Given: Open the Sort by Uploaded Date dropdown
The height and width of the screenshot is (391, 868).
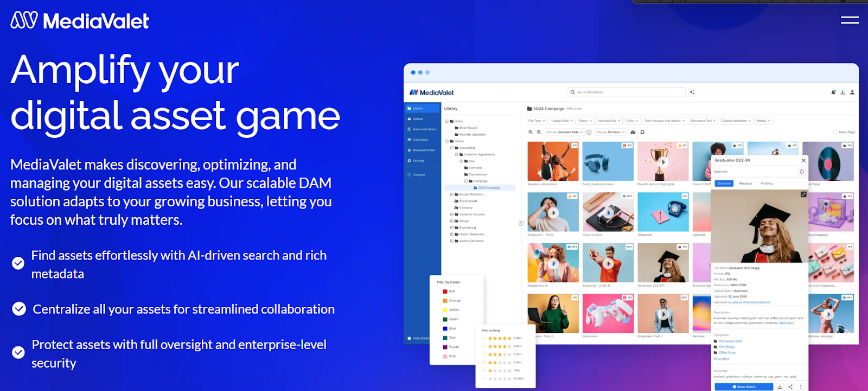Looking at the screenshot, I should point(565,132).
